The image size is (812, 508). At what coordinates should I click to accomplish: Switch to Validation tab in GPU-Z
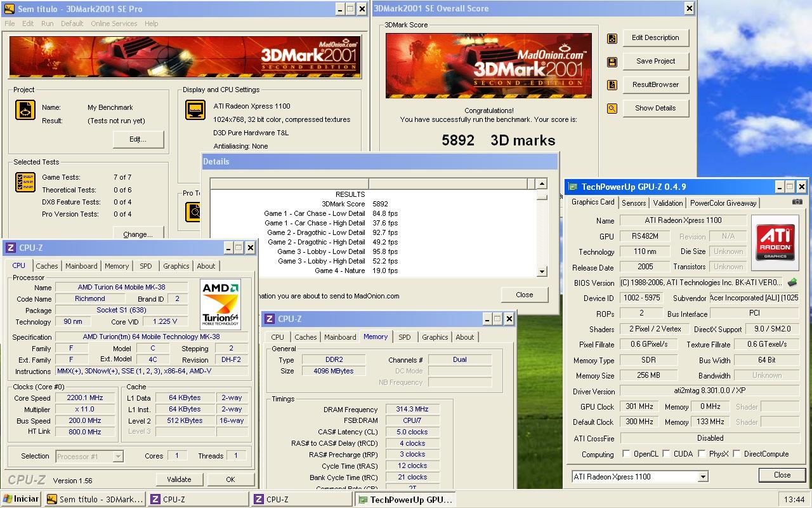(x=668, y=203)
